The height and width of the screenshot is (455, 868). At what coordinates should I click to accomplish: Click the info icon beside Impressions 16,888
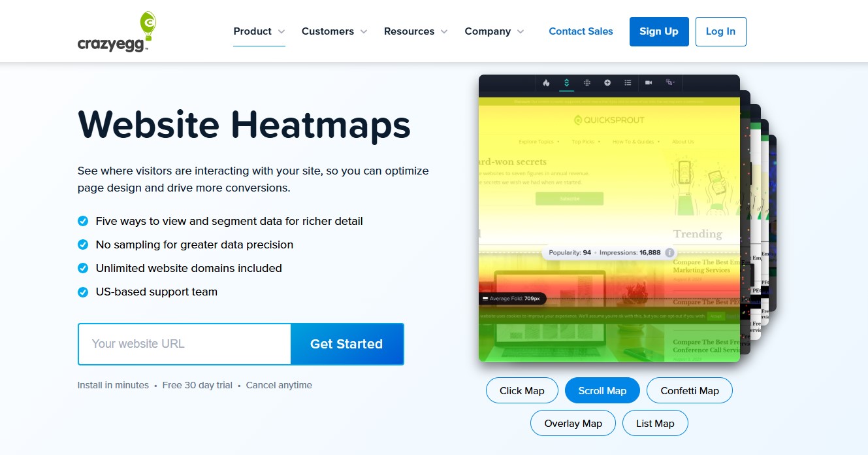[x=669, y=252]
